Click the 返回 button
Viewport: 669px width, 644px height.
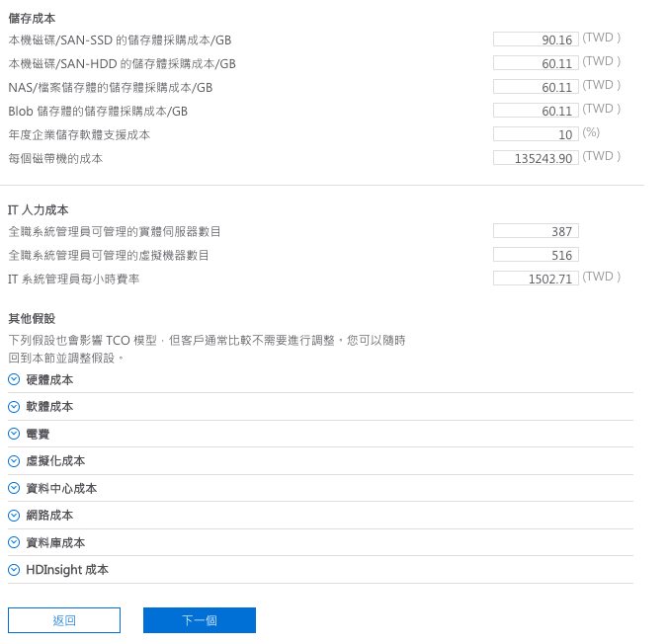(x=64, y=620)
